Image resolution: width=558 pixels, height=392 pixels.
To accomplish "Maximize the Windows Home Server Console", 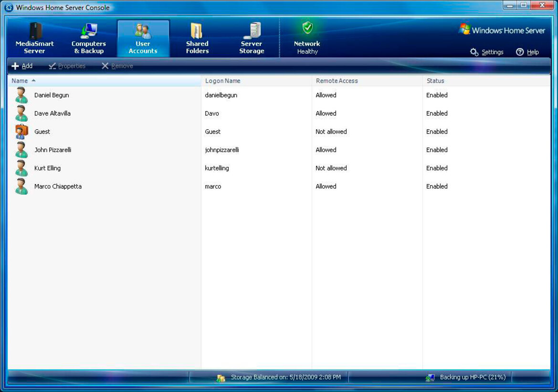I will point(524,5).
